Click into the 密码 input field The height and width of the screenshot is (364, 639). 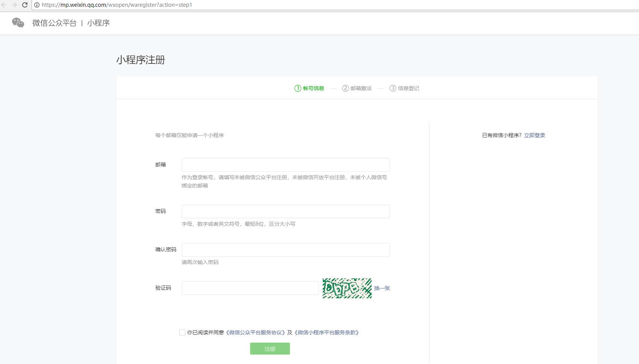286,211
